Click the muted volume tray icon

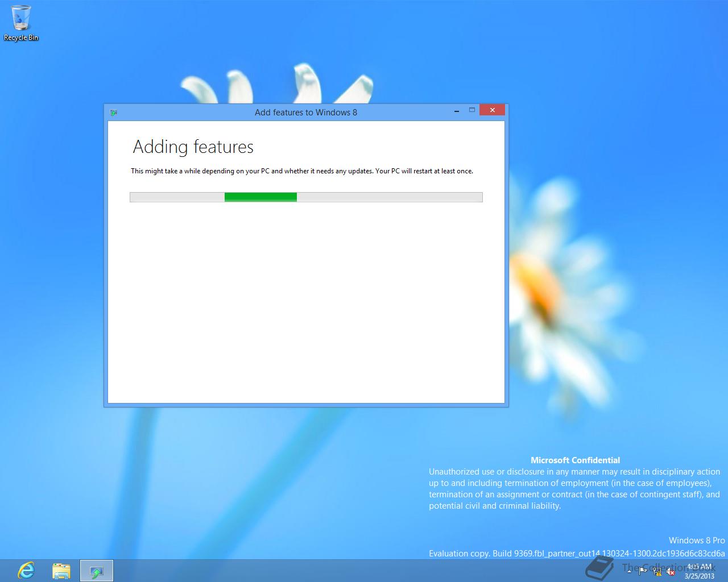click(671, 571)
